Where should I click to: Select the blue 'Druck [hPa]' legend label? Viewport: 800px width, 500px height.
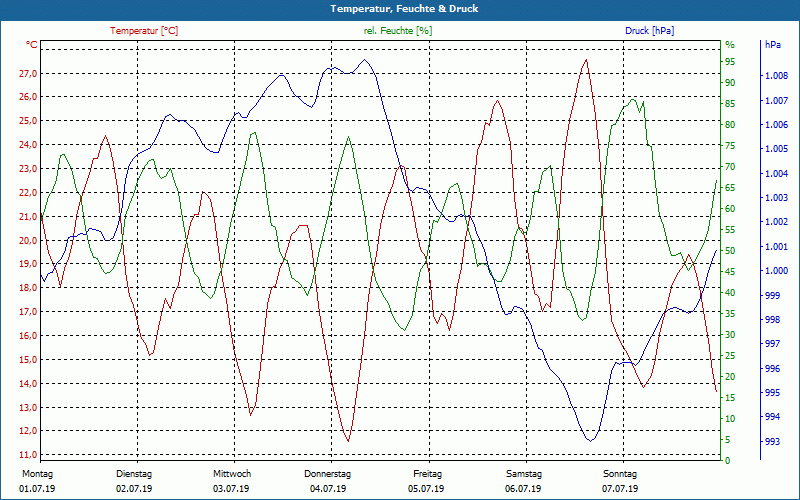[649, 31]
